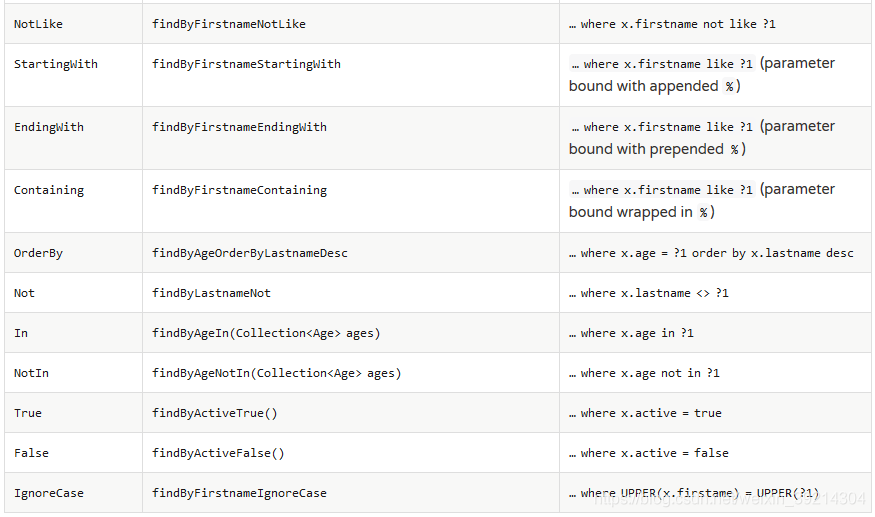Click the findByFirstnameEndingWith method name
This screenshot has width=875, height=517.
(239, 127)
